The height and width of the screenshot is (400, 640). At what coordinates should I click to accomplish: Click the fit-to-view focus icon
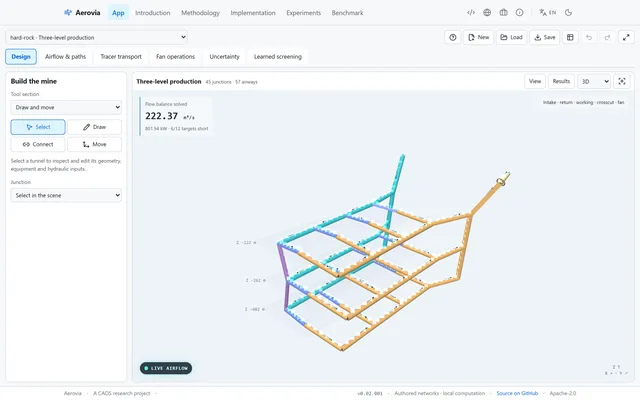622,81
